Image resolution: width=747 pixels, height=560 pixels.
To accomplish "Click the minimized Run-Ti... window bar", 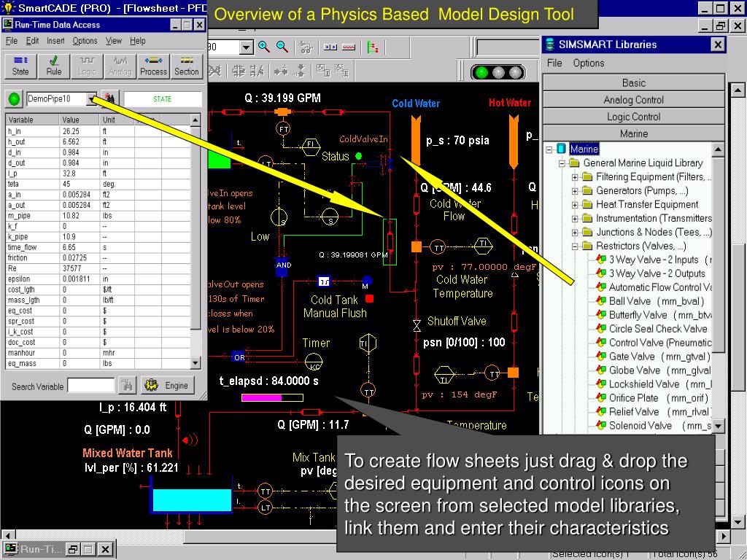I will (x=58, y=549).
